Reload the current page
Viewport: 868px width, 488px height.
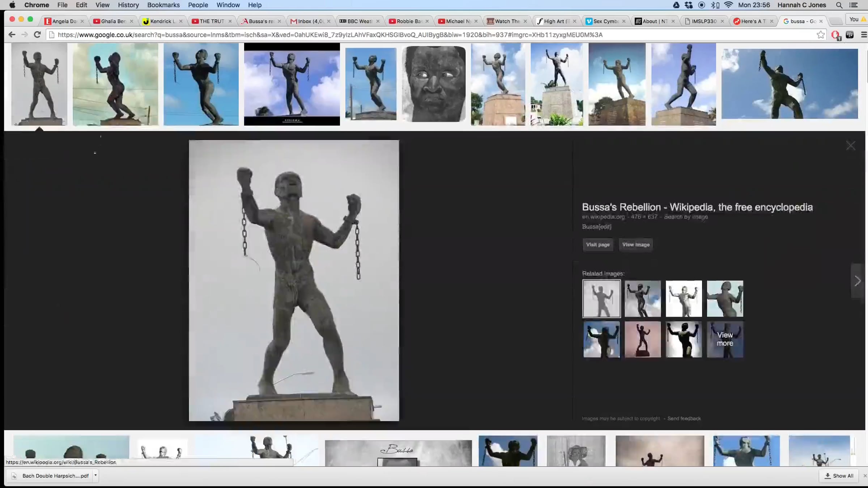pyautogui.click(x=37, y=35)
